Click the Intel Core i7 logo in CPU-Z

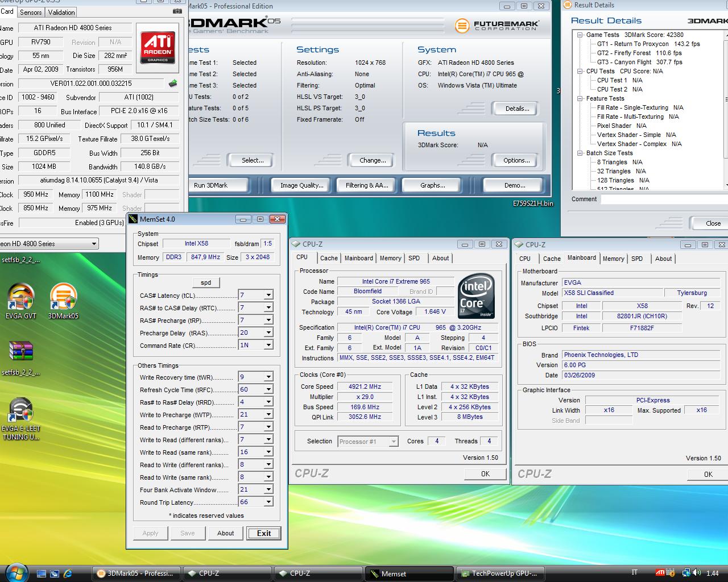476,297
